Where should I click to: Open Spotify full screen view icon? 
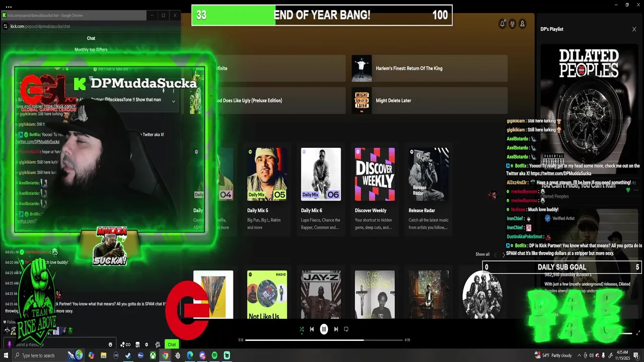pyautogui.click(x=638, y=333)
